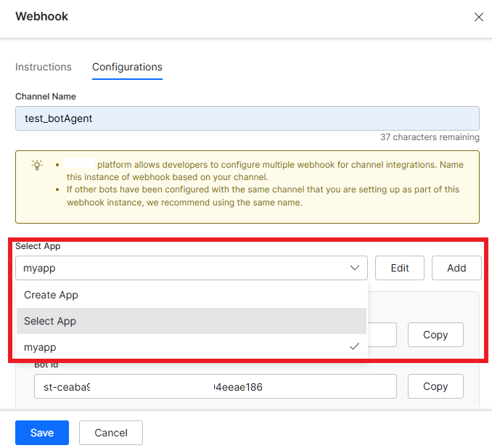Switch to the Instructions tab
Screen dimensions: 492x448
[44, 67]
